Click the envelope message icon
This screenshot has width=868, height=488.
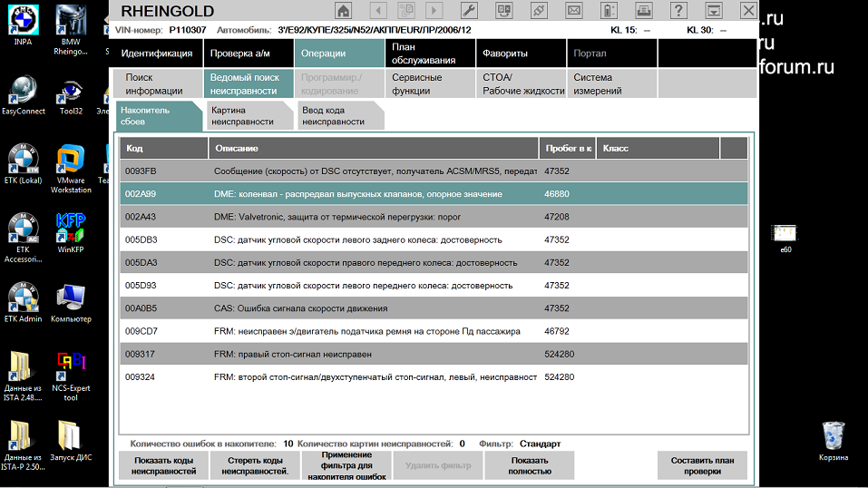[574, 11]
